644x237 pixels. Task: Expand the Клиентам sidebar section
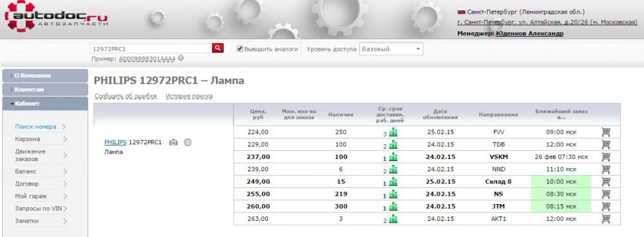click(x=44, y=90)
